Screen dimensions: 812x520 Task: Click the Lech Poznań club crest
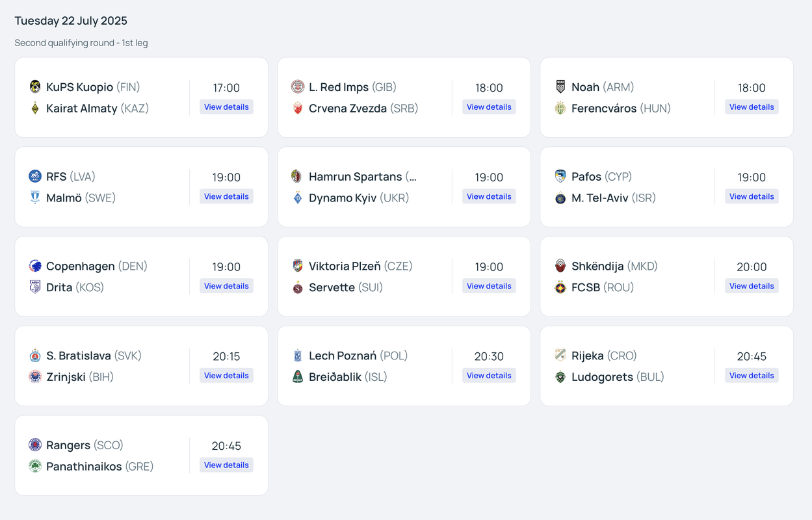tap(298, 356)
